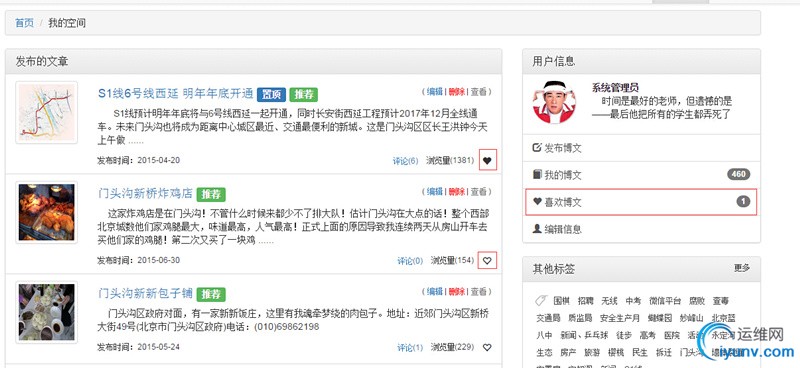Select the 八中 tag

[544, 335]
